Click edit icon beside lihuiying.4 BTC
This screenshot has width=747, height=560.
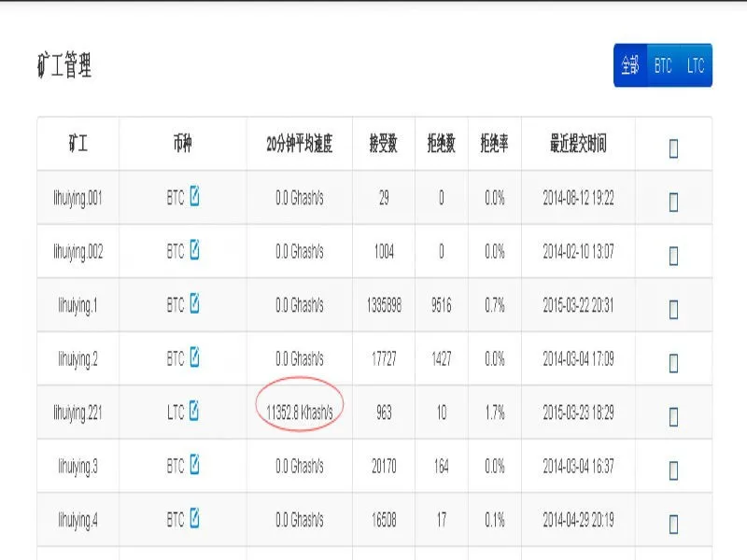pos(194,518)
